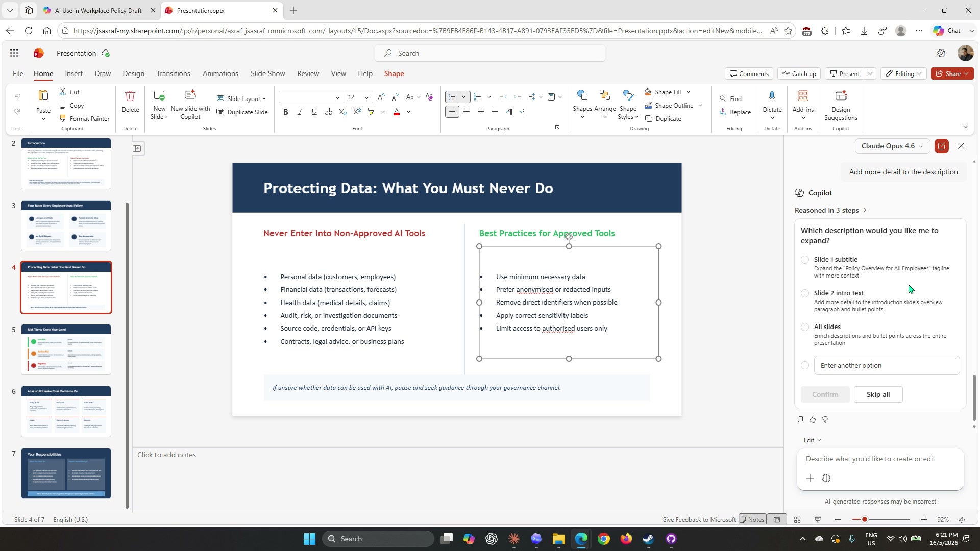Open Design Suggestions from Copilot
Image resolution: width=980 pixels, height=551 pixels.
[841, 106]
